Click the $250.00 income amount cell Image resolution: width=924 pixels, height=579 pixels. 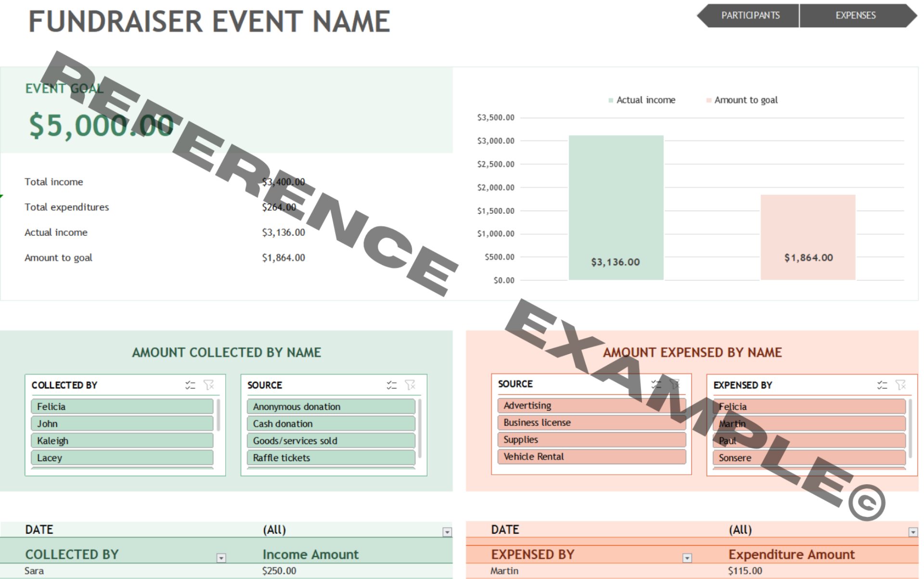click(x=279, y=571)
